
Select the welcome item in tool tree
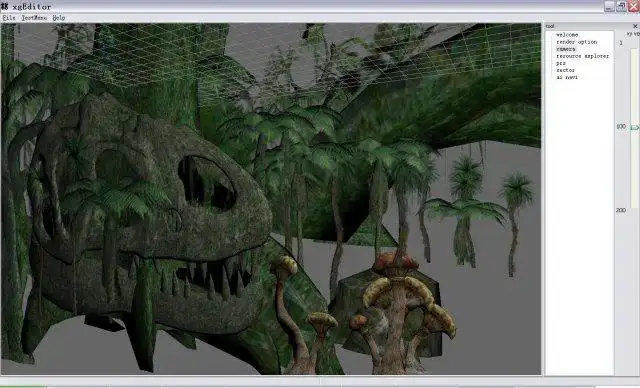tap(567, 35)
